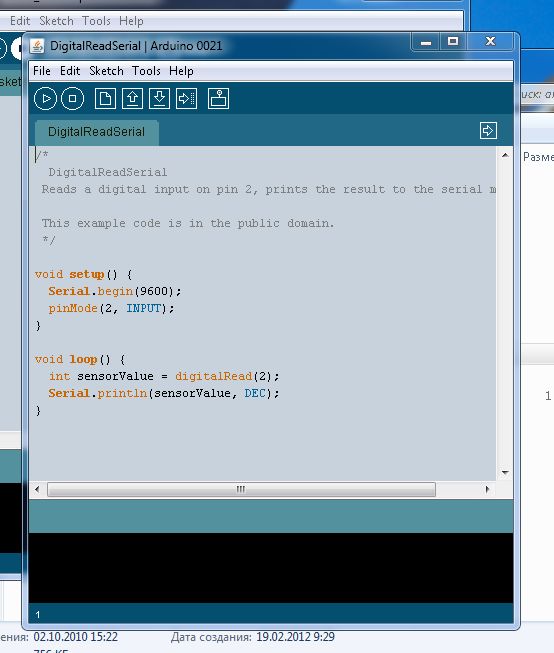Open Edit menu in background Arduino window
The height and width of the screenshot is (653, 554).
(x=20, y=21)
